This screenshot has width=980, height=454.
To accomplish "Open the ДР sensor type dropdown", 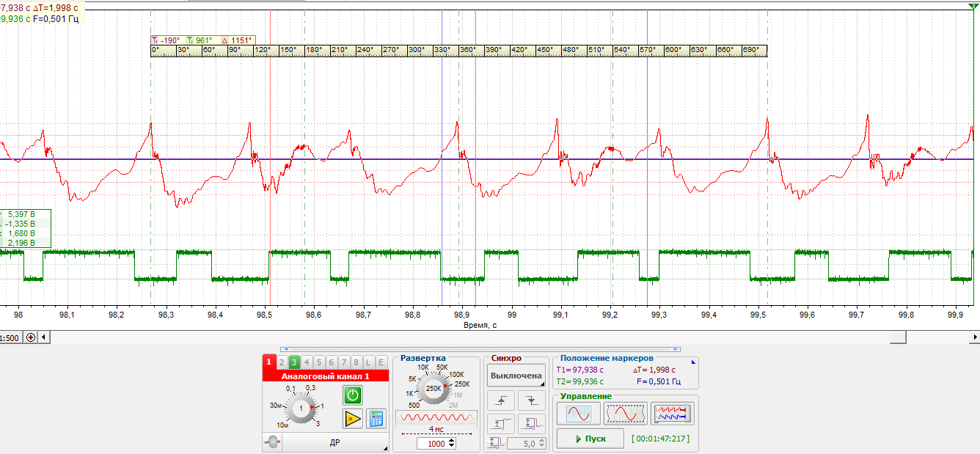I will (x=334, y=443).
